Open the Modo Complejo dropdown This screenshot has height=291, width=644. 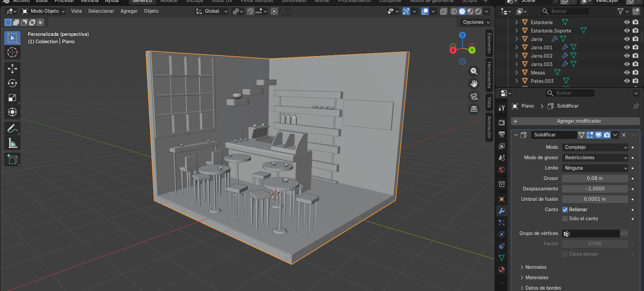(x=595, y=147)
